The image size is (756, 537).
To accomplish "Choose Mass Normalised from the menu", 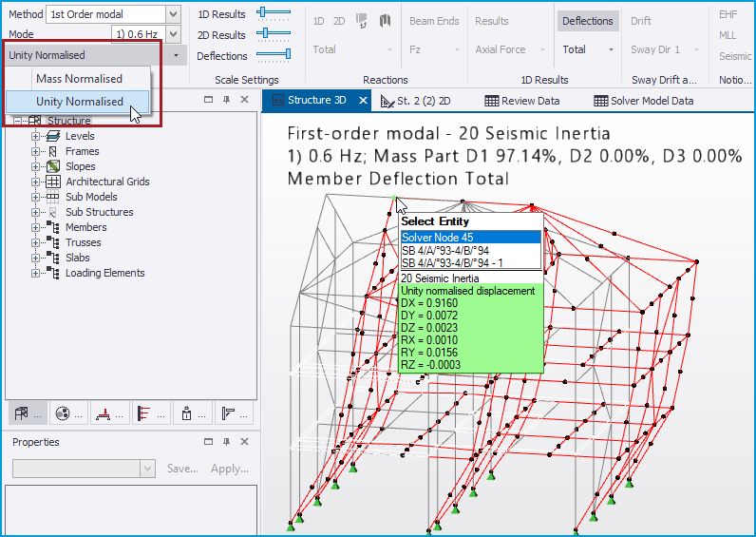I will 79,79.
